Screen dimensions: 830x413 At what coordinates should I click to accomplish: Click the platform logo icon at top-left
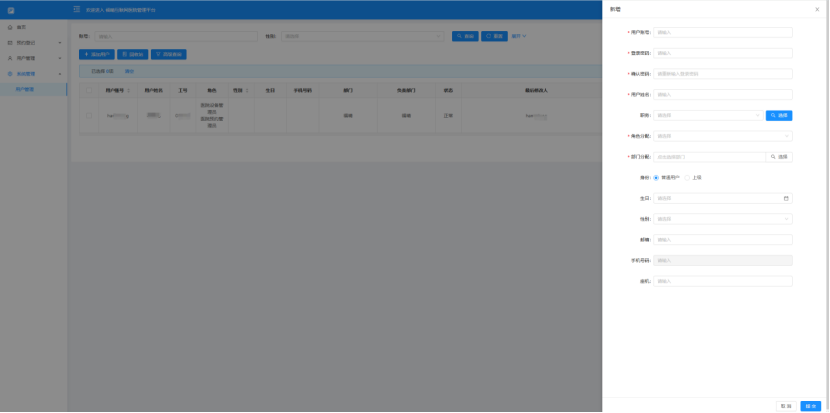pyautogui.click(x=11, y=9)
